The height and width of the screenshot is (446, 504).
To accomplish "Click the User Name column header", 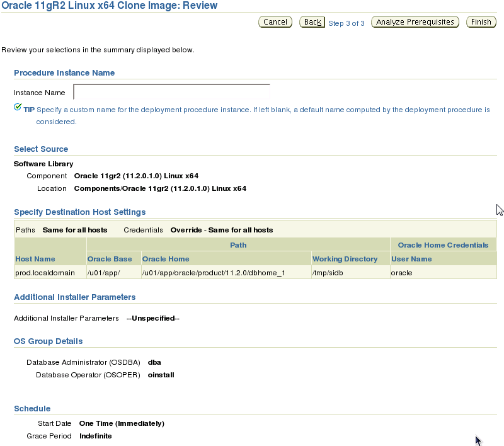I will (x=411, y=259).
